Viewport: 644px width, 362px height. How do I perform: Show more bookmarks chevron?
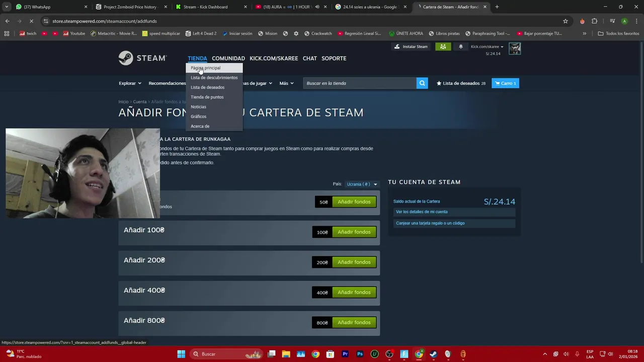point(584,34)
